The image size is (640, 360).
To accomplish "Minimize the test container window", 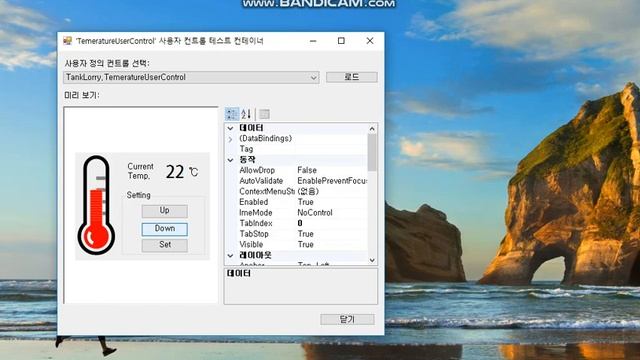I will [313, 41].
